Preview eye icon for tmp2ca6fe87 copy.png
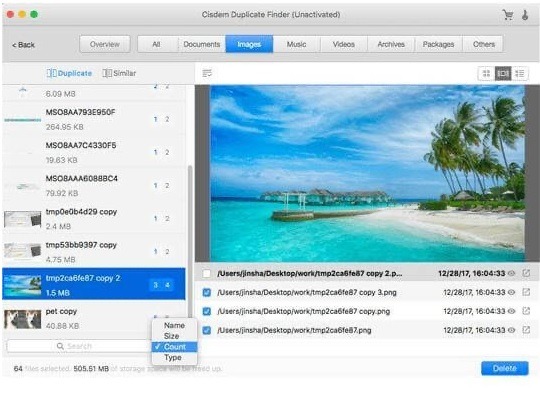 tap(512, 311)
